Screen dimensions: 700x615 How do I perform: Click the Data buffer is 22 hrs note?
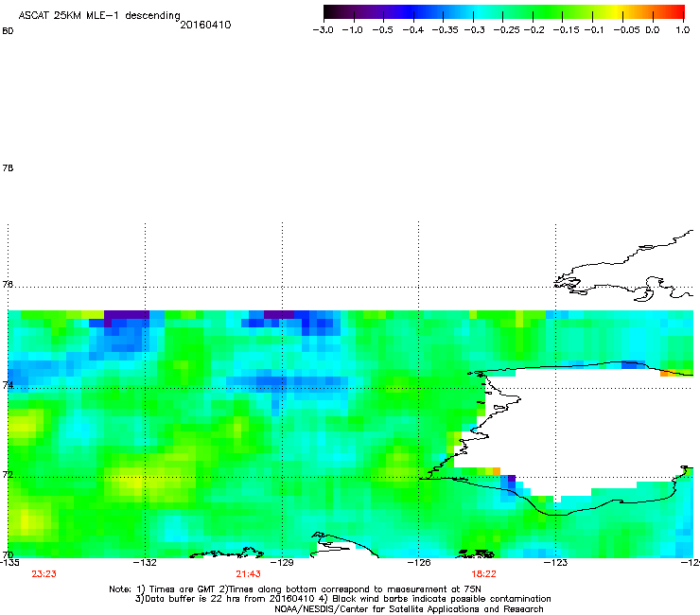342,599
